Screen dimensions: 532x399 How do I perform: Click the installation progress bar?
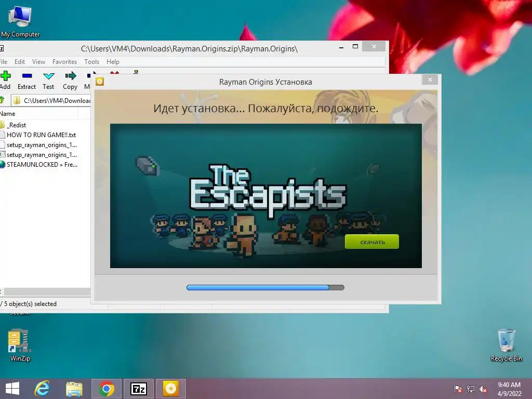(x=265, y=288)
